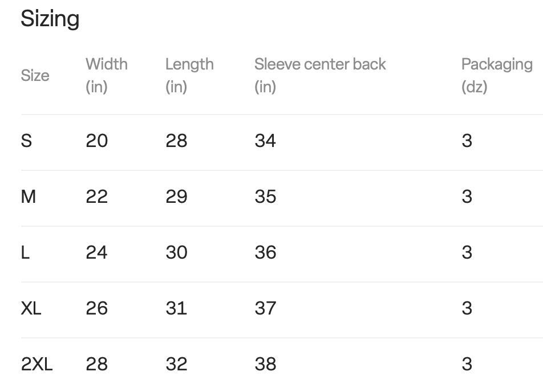Click sleeve value 36 for size L
The width and height of the screenshot is (543, 392).
pyautogui.click(x=265, y=252)
